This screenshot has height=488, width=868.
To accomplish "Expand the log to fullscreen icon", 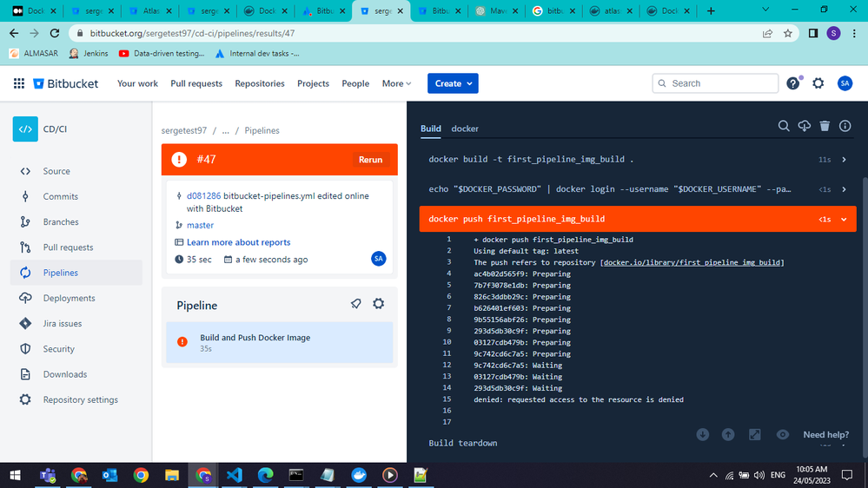I will pyautogui.click(x=754, y=435).
